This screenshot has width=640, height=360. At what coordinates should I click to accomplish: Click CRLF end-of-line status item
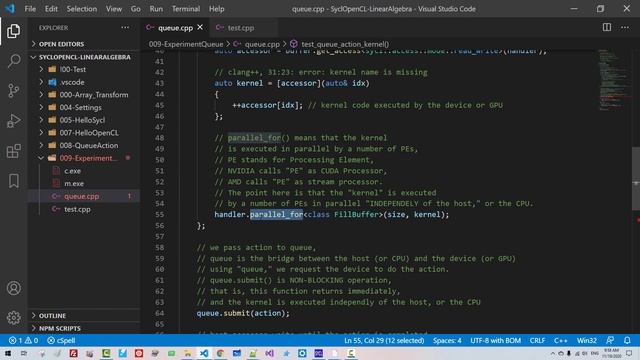[537, 340]
